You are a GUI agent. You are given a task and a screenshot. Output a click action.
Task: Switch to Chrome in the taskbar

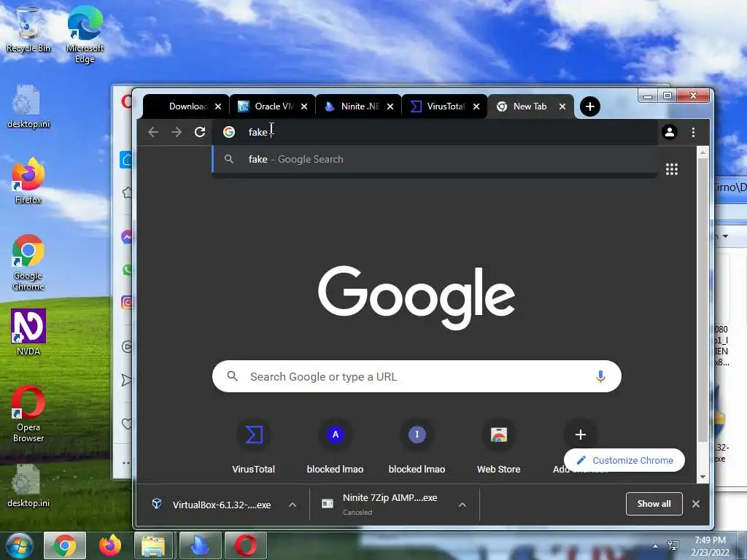[x=65, y=545]
